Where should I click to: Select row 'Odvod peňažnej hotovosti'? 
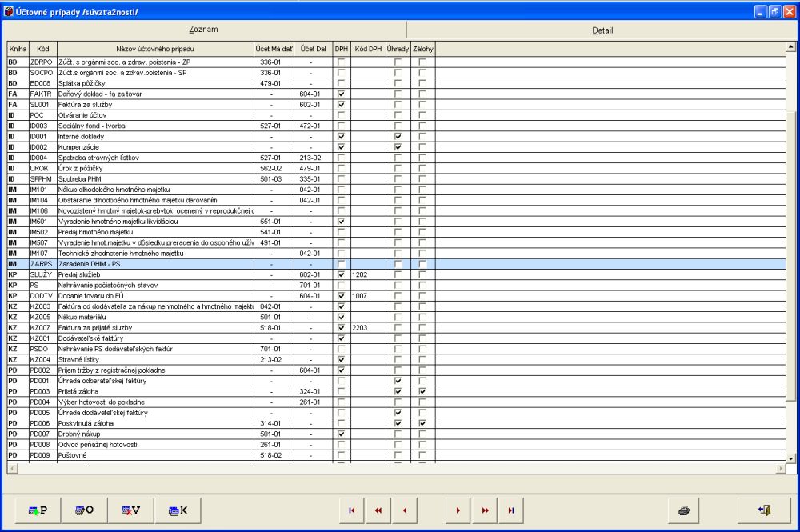click(x=396, y=444)
